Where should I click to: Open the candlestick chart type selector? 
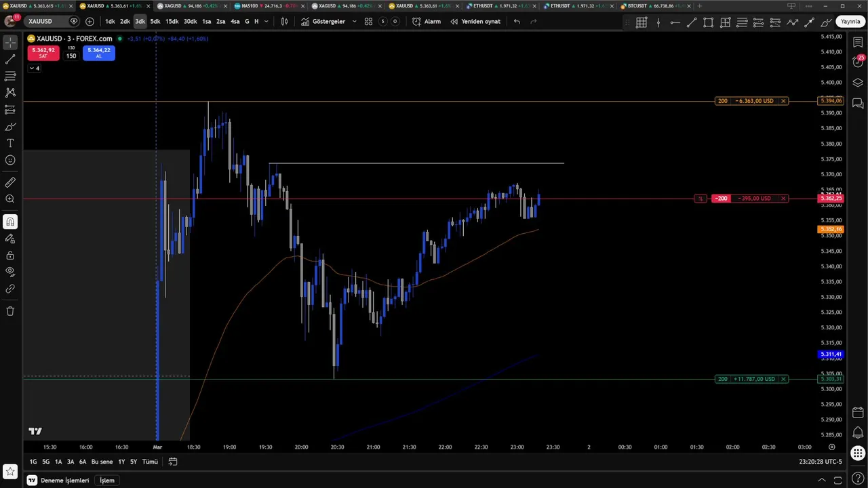284,22
